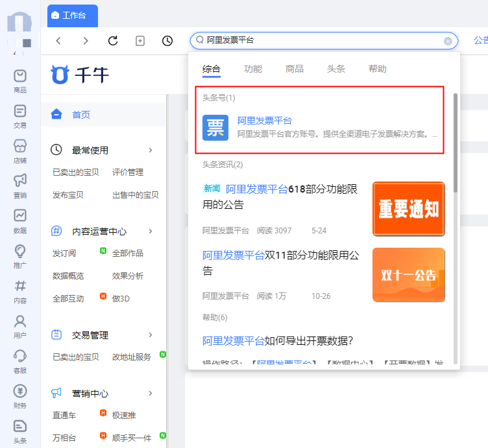Expand 营销中心 section chevron

pos(151,394)
